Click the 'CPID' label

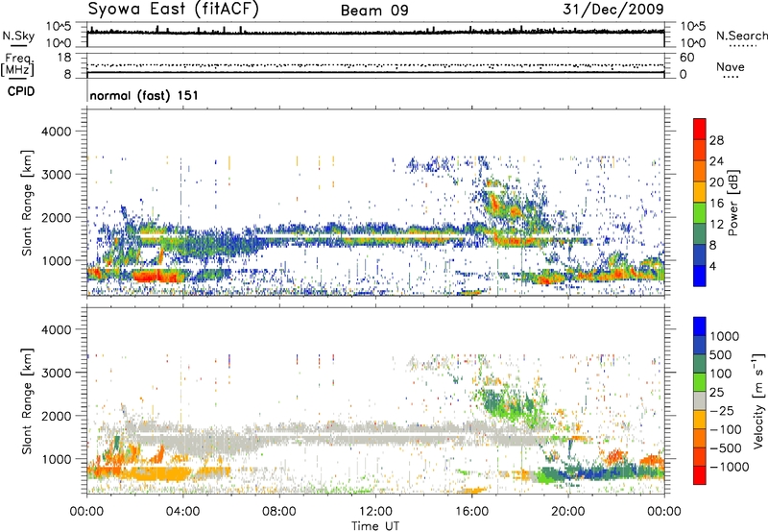(x=21, y=91)
